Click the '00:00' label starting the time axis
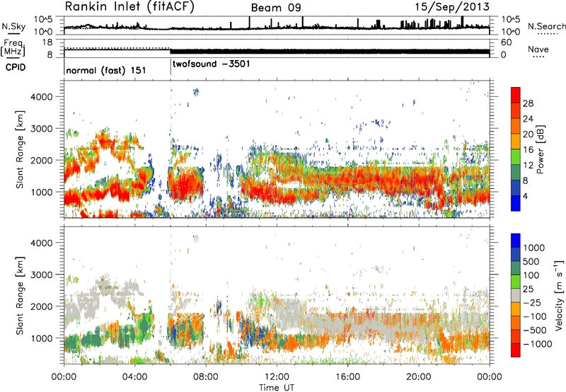 pos(64,377)
